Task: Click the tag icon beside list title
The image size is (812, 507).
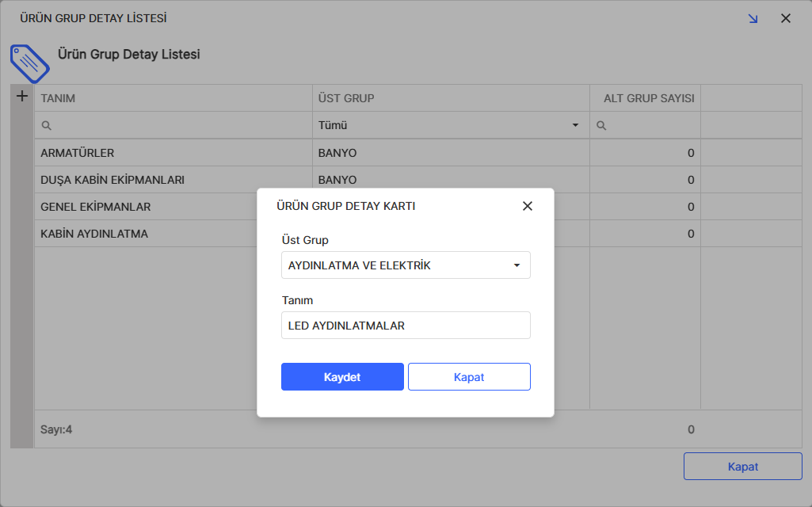Action: click(x=29, y=63)
